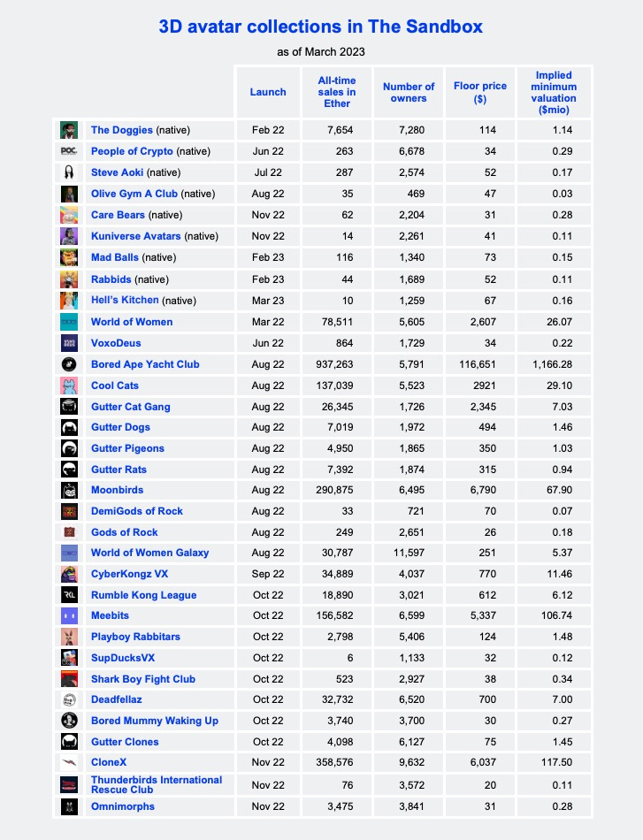This screenshot has width=643, height=840.
Task: Click the subtitle as of March 2023
Action: point(321,52)
